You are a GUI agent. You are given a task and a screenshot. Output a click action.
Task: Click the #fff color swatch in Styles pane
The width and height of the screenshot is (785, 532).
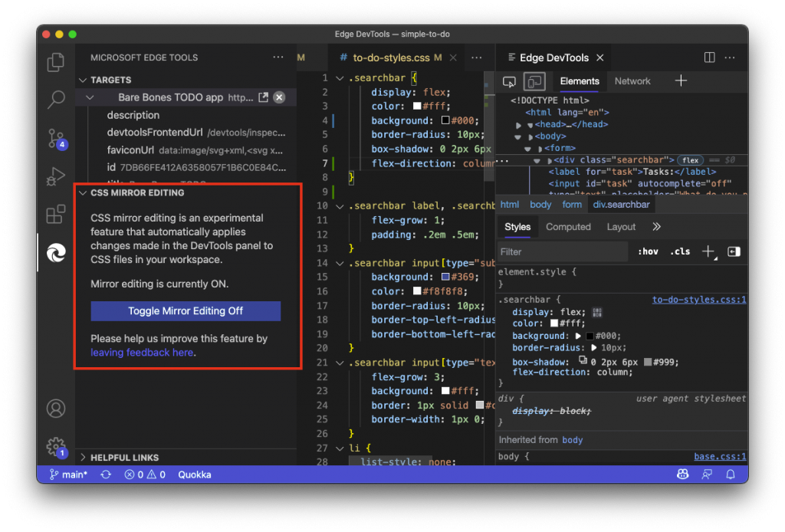click(554, 323)
